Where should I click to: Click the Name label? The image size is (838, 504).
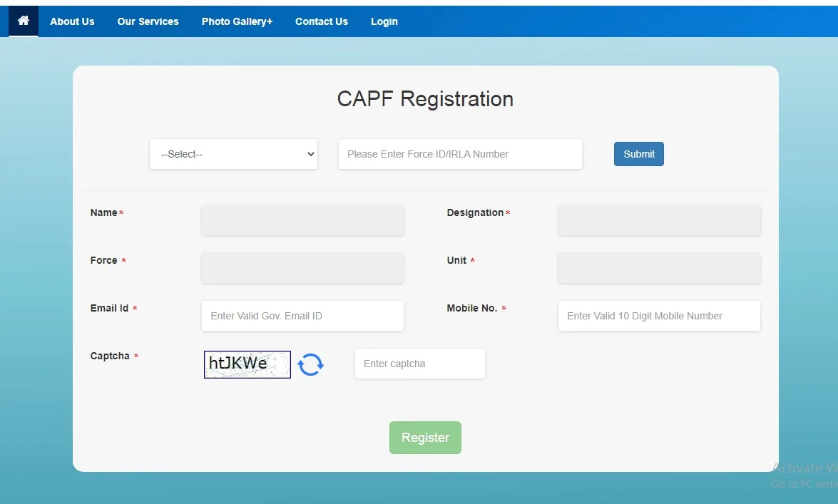pos(103,212)
